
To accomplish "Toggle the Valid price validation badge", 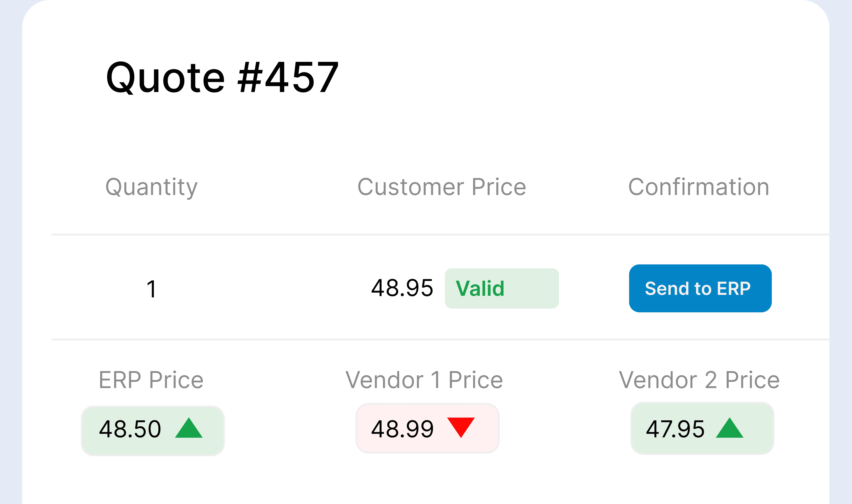I will pyautogui.click(x=502, y=288).
